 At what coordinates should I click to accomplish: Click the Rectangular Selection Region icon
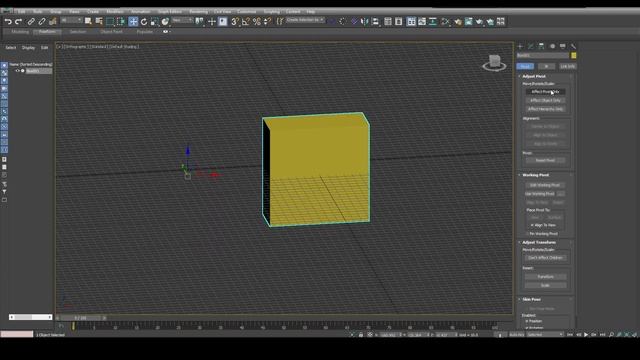[x=110, y=21]
